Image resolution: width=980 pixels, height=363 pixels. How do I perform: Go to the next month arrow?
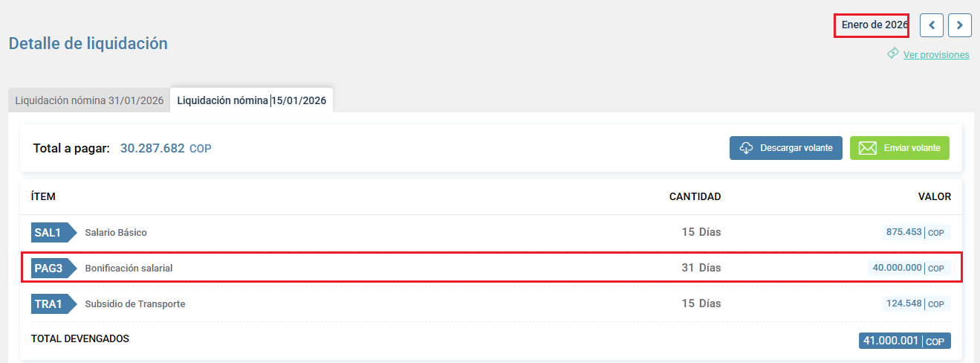960,25
